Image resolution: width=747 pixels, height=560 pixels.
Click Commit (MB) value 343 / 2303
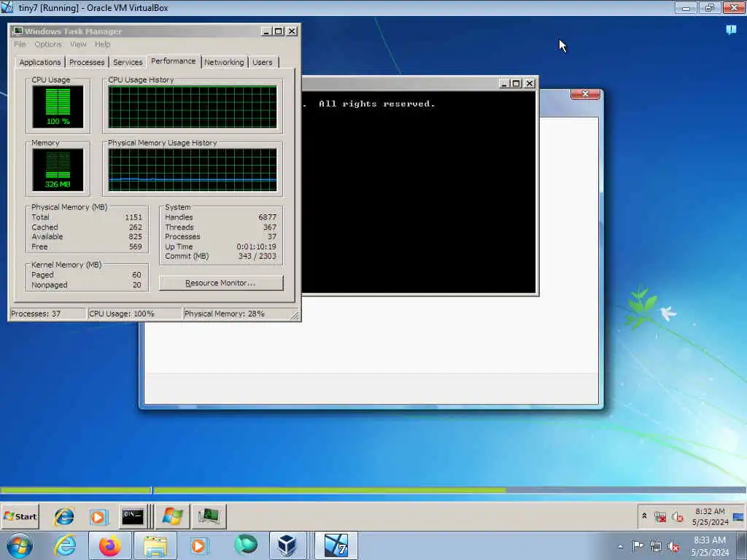point(258,256)
